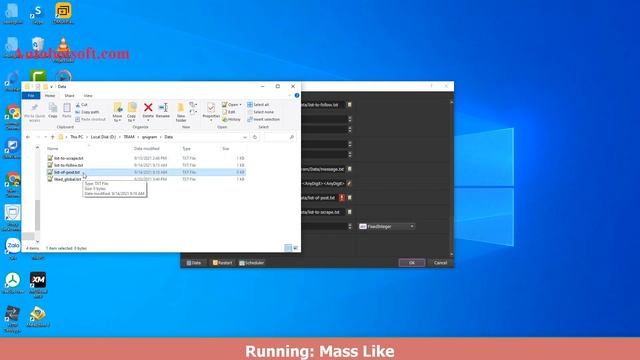Click TRAM in the address path
This screenshot has width=640, height=360.
(x=129, y=137)
